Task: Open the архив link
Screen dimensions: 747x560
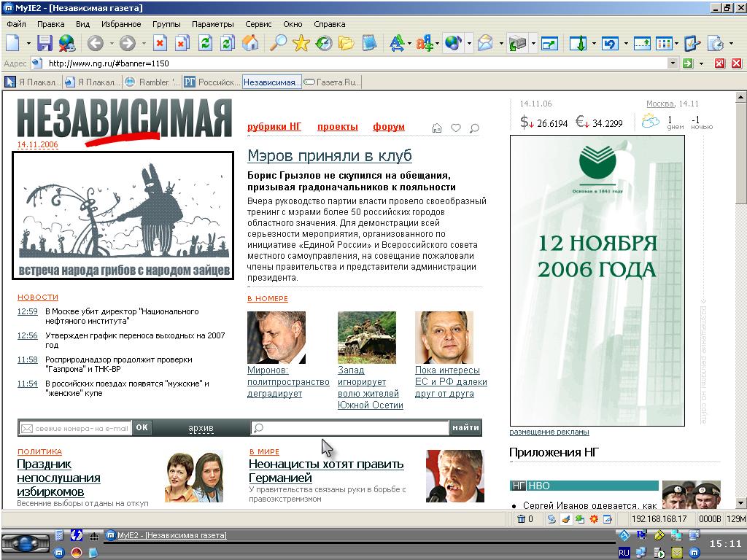Action: coord(201,428)
